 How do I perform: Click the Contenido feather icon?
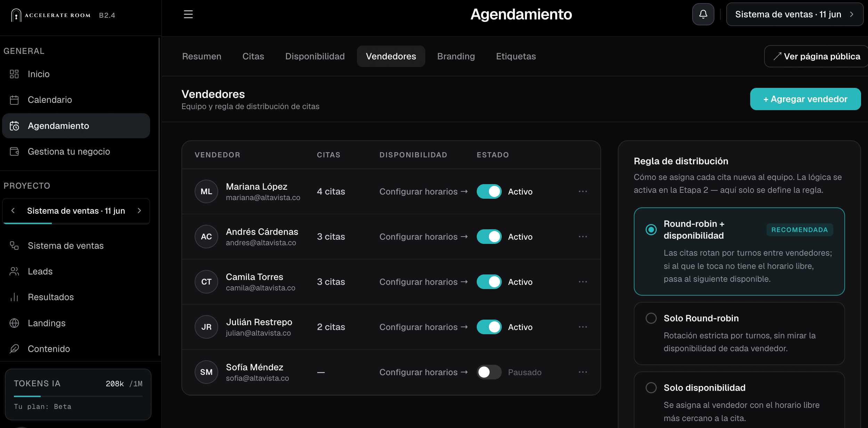(14, 349)
